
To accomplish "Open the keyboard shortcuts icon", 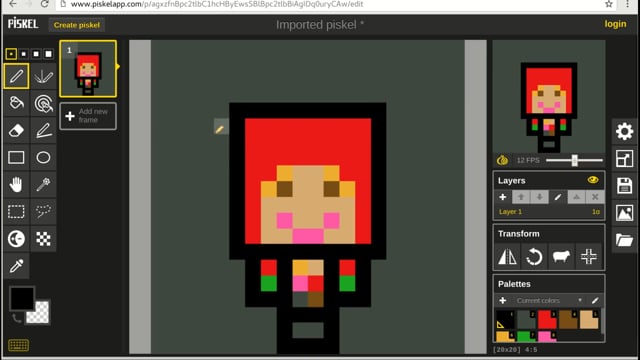I will pos(18,345).
